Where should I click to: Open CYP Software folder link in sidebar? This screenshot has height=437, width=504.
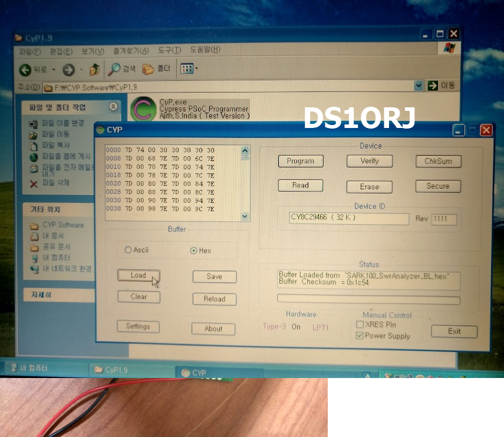[63, 225]
